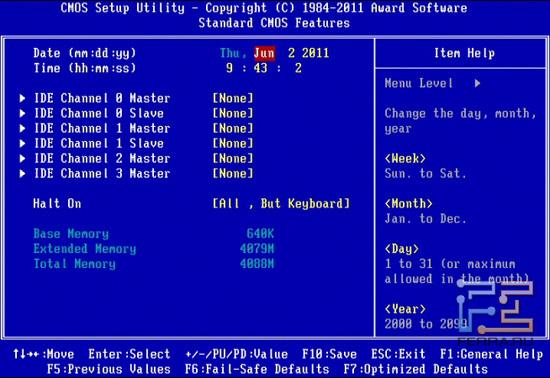Click the Base Memory label
This screenshot has width=550, height=378.
[x=71, y=234]
